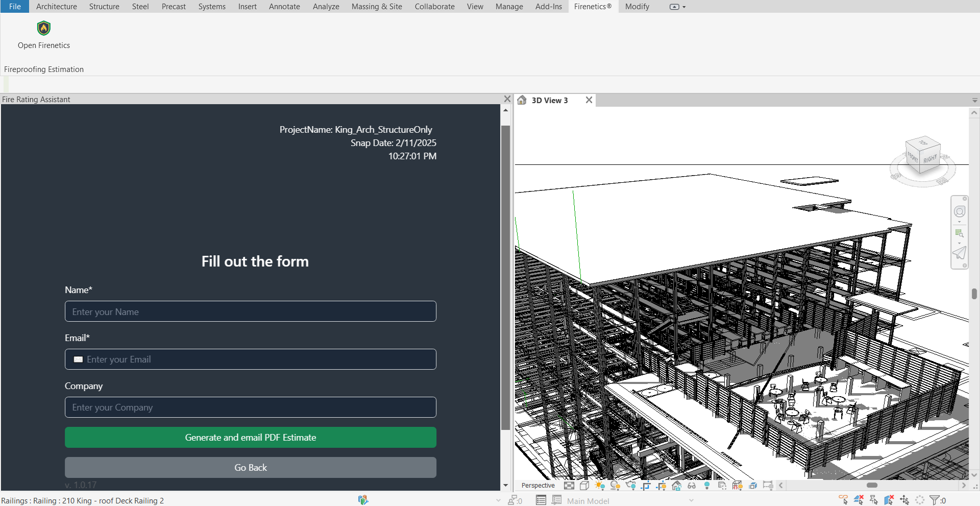Image resolution: width=980 pixels, height=506 pixels.
Task: Click the Go Back button
Action: click(250, 467)
